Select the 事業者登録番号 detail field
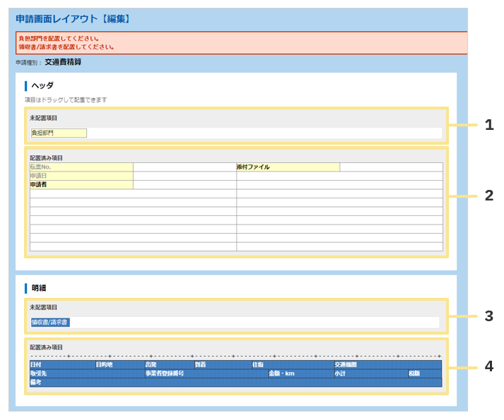The height and width of the screenshot is (420, 504). click(x=205, y=373)
